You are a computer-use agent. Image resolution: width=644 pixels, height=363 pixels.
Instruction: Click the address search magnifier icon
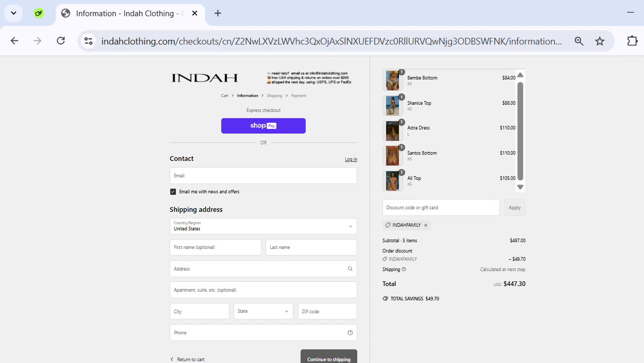[350, 269]
